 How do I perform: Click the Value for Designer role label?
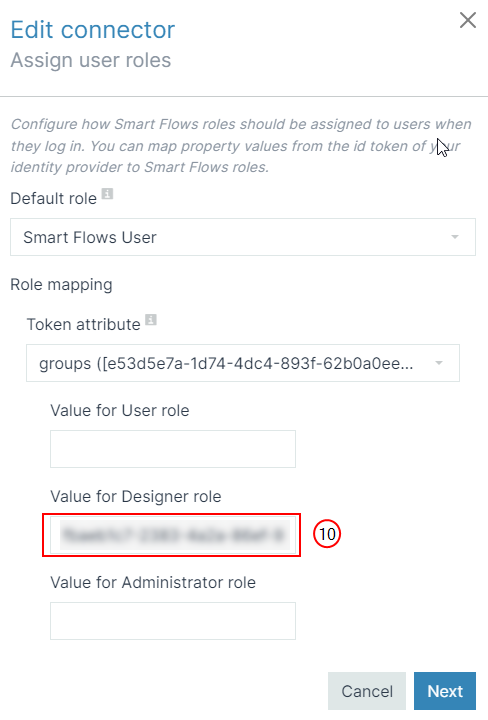pyautogui.click(x=136, y=496)
